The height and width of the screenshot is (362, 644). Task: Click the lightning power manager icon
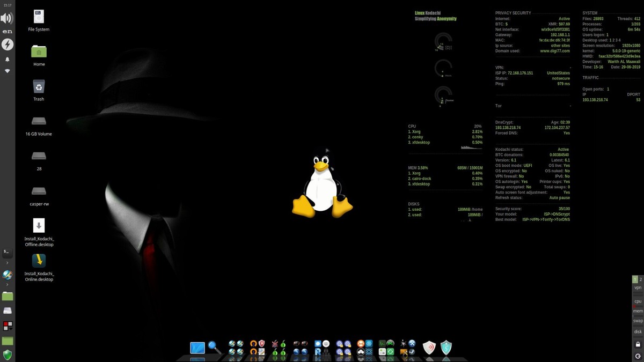8,45
